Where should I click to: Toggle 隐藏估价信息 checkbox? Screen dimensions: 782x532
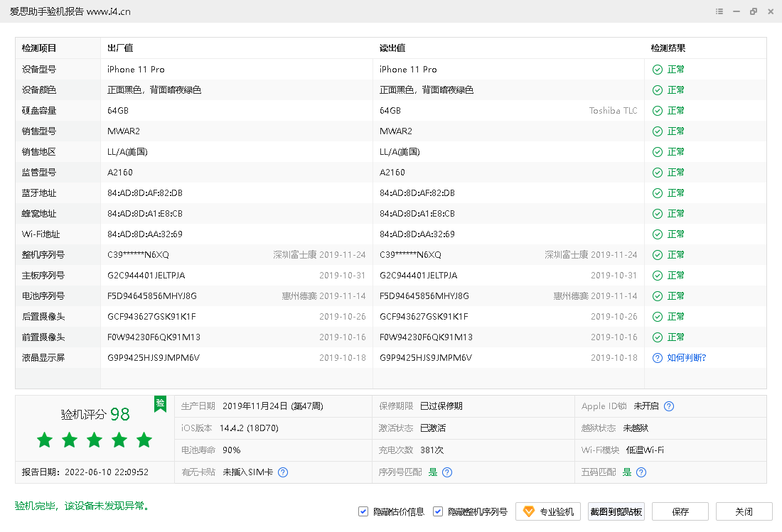pyautogui.click(x=363, y=511)
